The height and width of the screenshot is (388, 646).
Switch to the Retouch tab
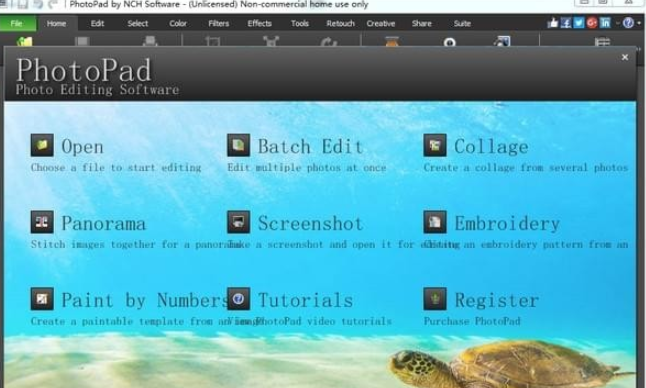[340, 23]
